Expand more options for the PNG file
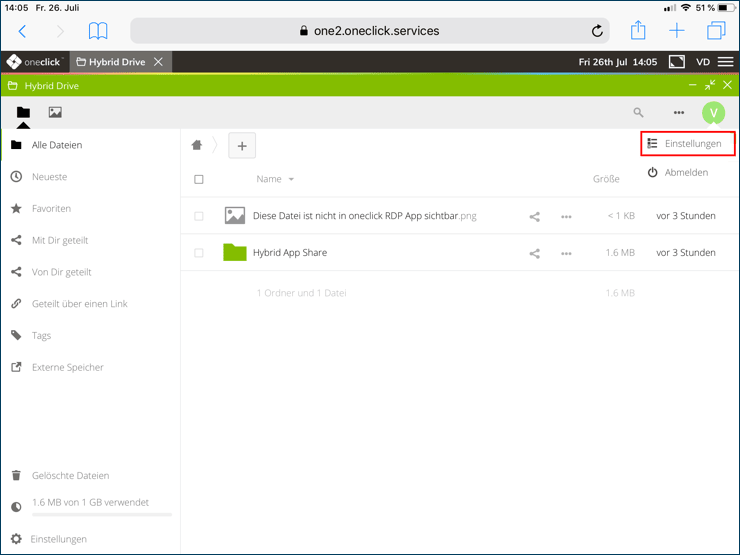The width and height of the screenshot is (740, 555). 566,216
